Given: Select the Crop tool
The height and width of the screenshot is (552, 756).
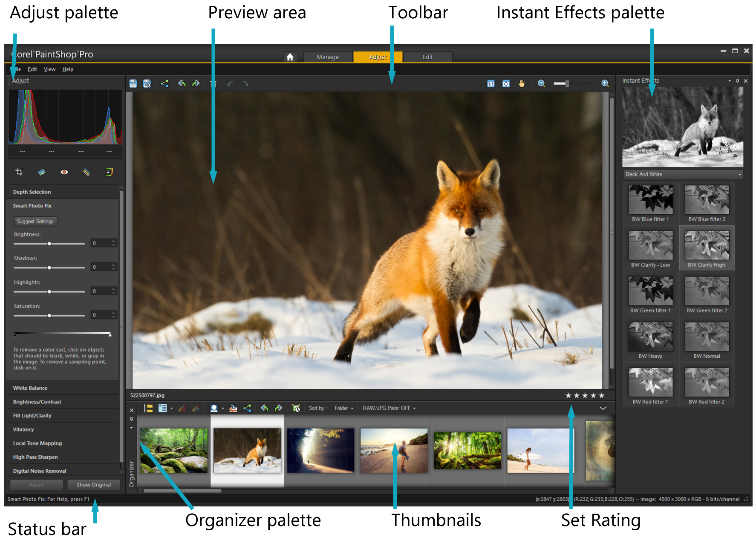Looking at the screenshot, I should (x=19, y=172).
